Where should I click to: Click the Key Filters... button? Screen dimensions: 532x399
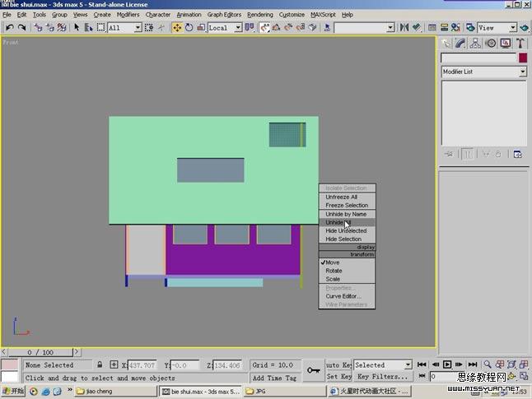pyautogui.click(x=383, y=377)
